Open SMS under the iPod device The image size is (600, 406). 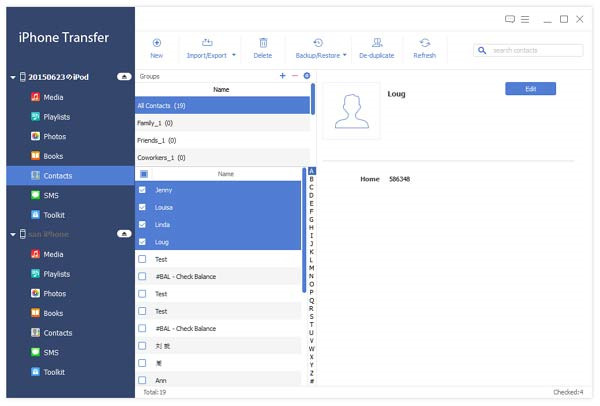(53, 195)
